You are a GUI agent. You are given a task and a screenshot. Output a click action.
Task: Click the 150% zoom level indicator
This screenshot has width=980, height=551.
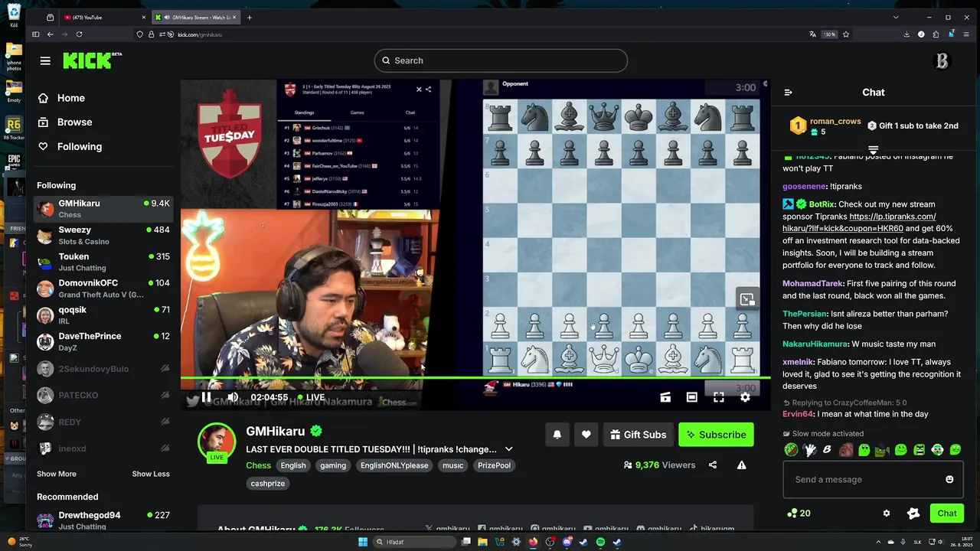click(829, 34)
